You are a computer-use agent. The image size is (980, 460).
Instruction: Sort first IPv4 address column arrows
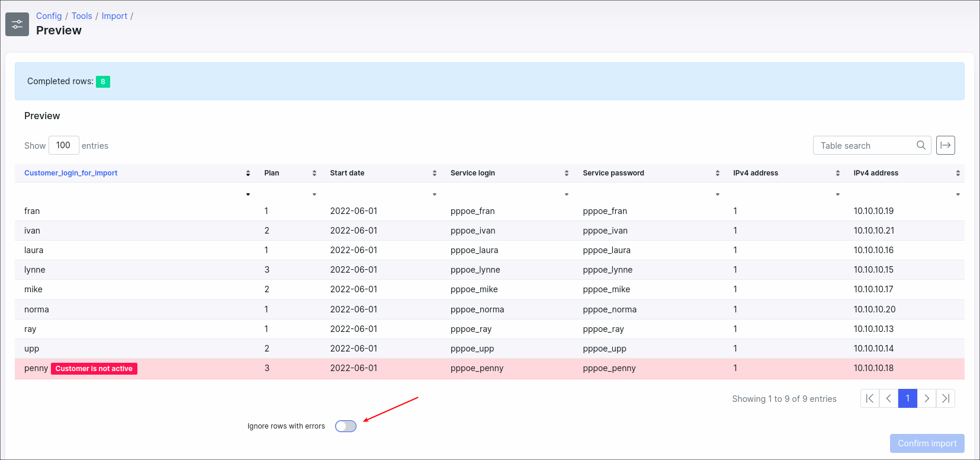tap(837, 173)
